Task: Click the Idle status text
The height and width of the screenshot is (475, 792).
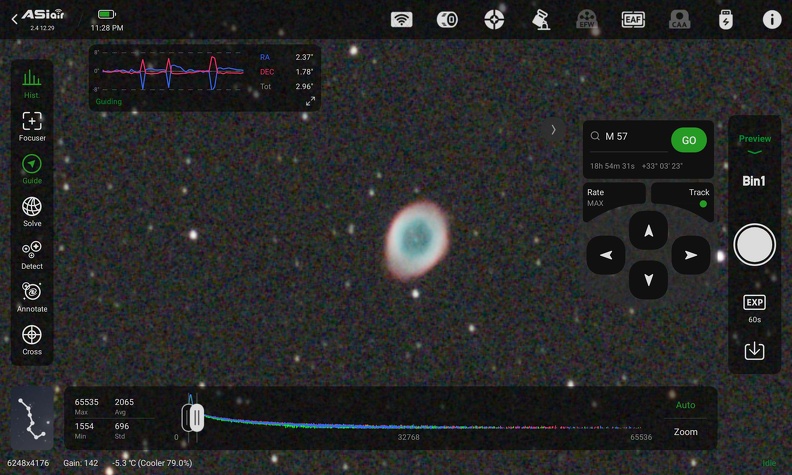Action: (769, 463)
